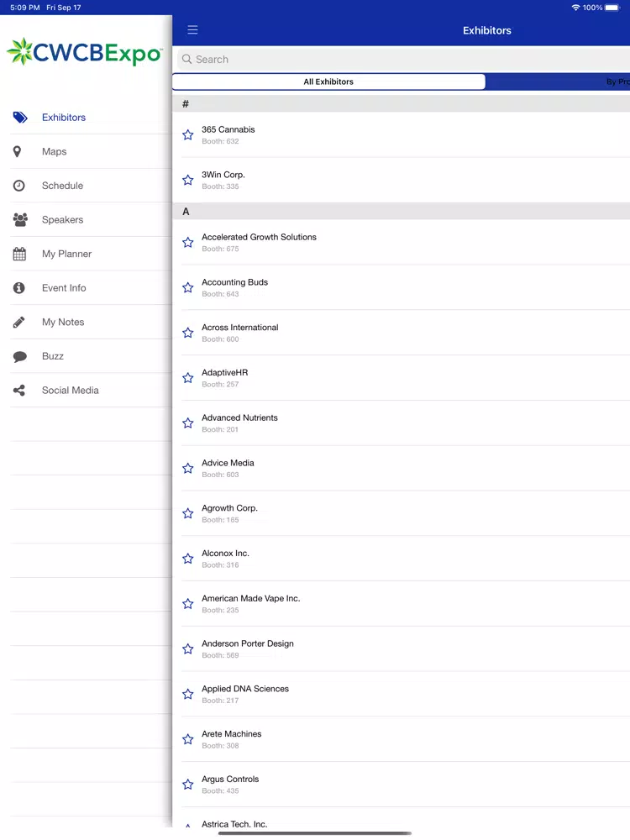Viewport: 630px width, 840px height.
Task: Open 3Win Corp. exhibitor entry
Action: [402, 180]
